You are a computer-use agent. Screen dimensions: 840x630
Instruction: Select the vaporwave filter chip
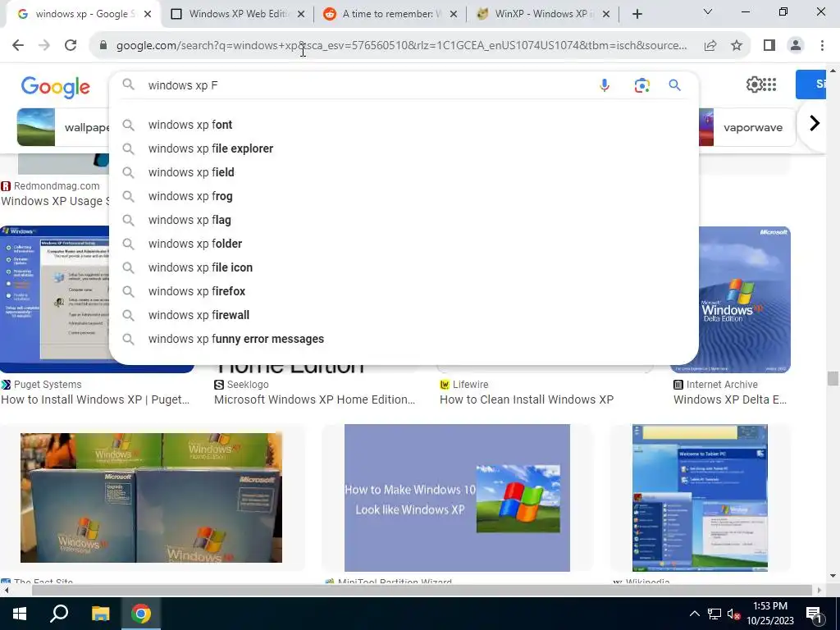tap(746, 127)
